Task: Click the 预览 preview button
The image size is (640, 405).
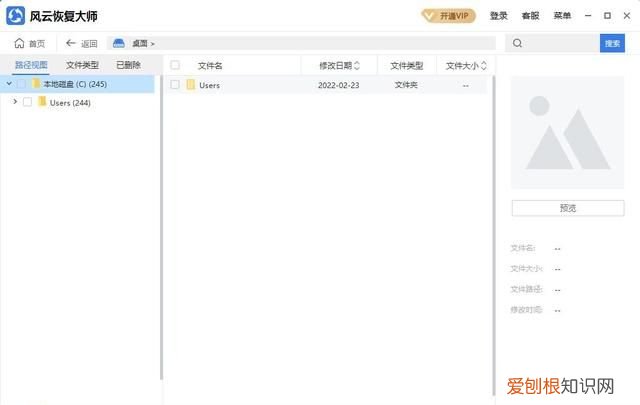Action: tap(568, 208)
